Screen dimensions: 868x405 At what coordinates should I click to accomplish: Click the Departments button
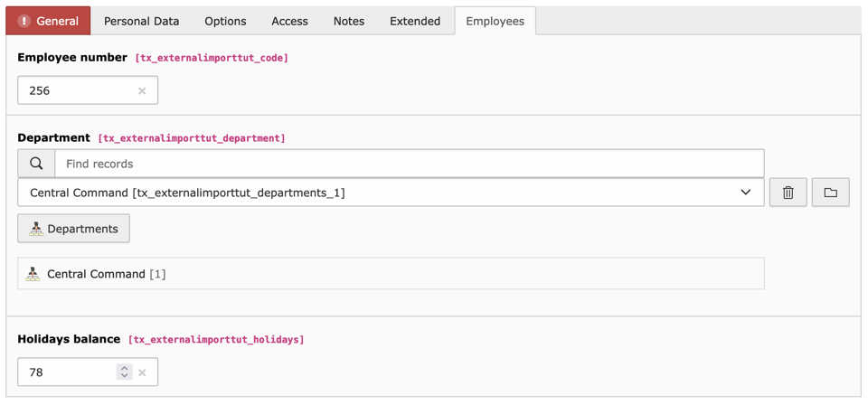tap(73, 229)
